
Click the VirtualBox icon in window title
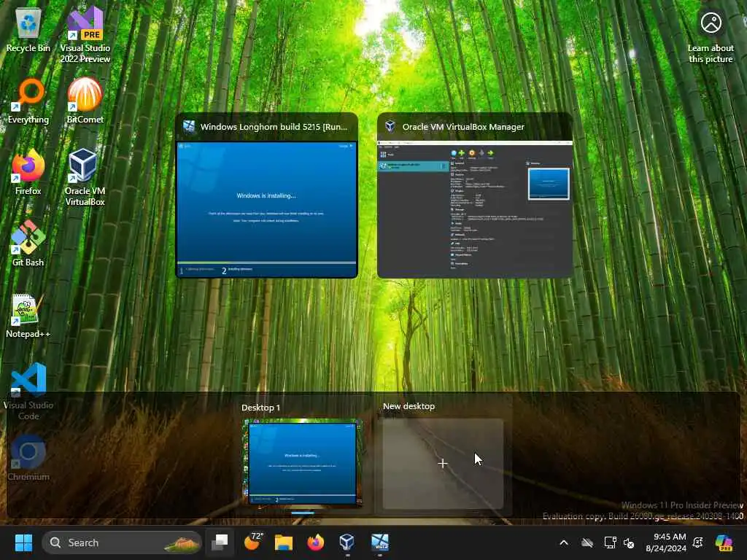pos(390,126)
